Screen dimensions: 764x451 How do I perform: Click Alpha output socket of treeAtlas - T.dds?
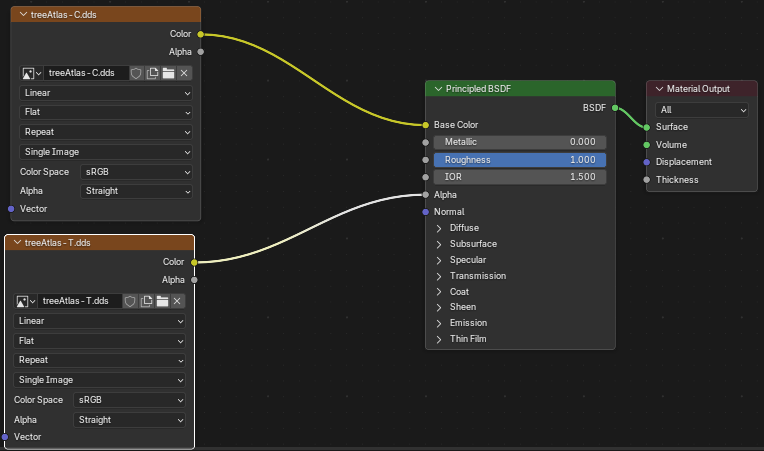click(194, 280)
